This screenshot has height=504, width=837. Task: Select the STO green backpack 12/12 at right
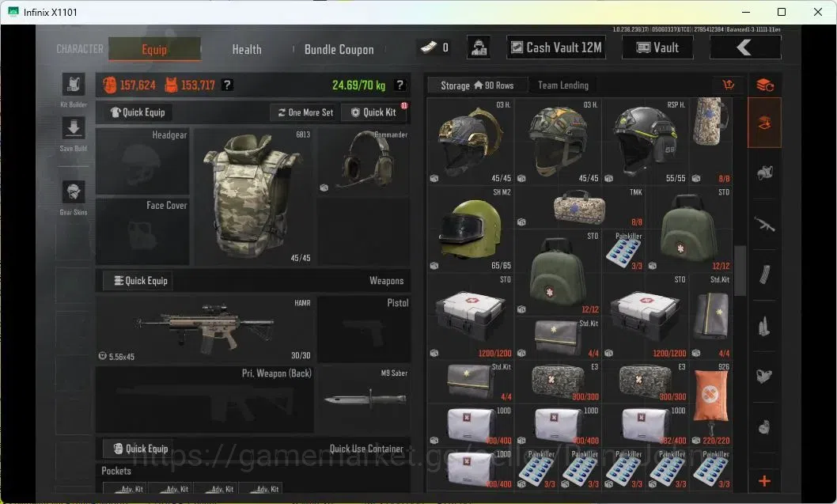(688, 229)
